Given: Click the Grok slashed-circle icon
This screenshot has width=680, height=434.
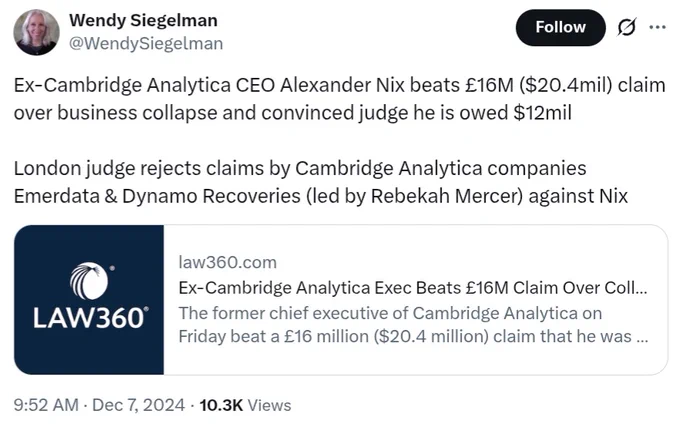Looking at the screenshot, I should 627,27.
